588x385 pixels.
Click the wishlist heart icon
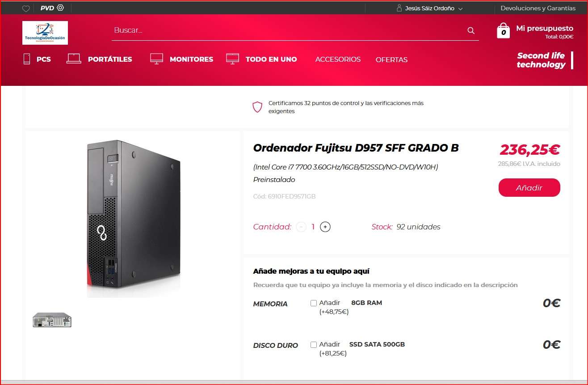point(26,8)
